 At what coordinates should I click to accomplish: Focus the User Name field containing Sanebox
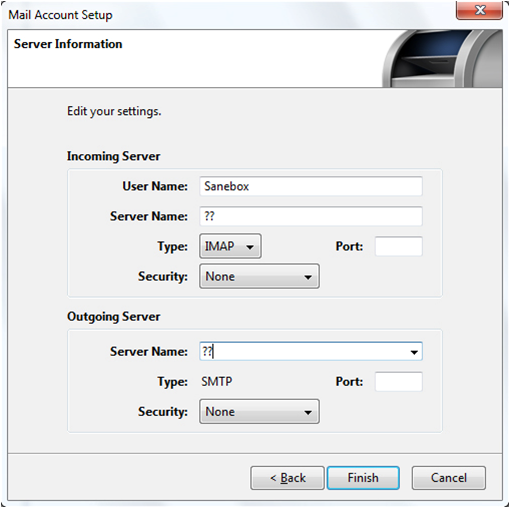(x=311, y=186)
